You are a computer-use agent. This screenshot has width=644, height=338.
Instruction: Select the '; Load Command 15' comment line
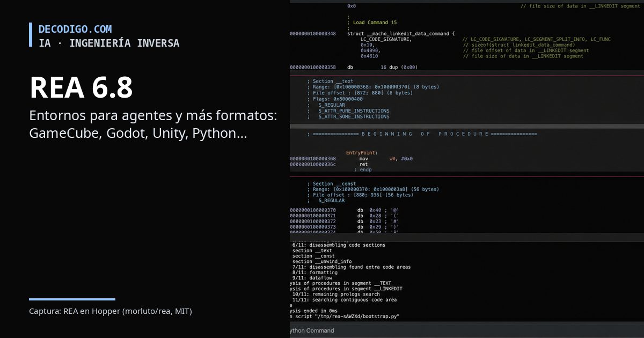pyautogui.click(x=372, y=23)
